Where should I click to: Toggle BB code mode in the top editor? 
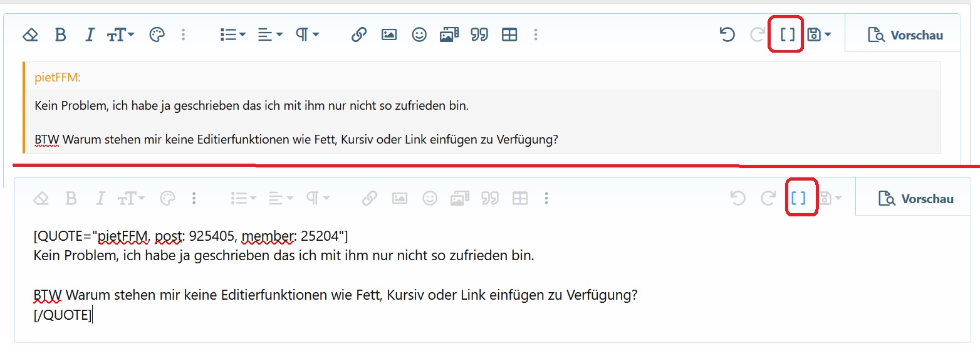coord(787,35)
